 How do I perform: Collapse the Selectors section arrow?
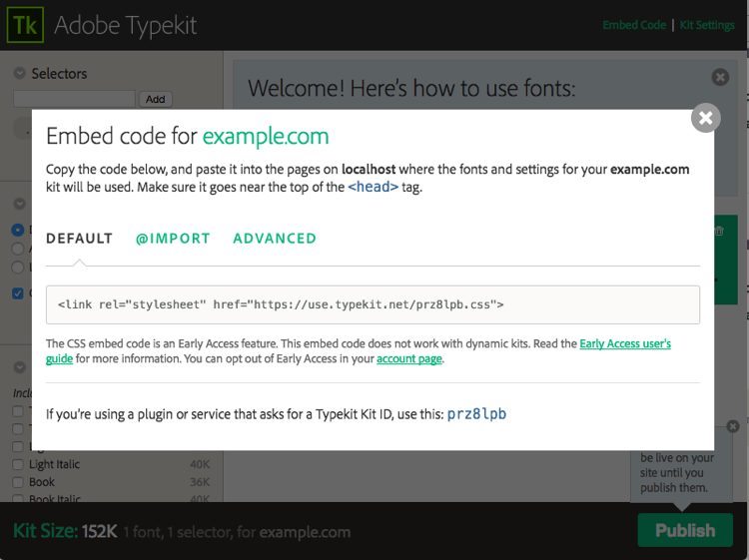[x=20, y=73]
